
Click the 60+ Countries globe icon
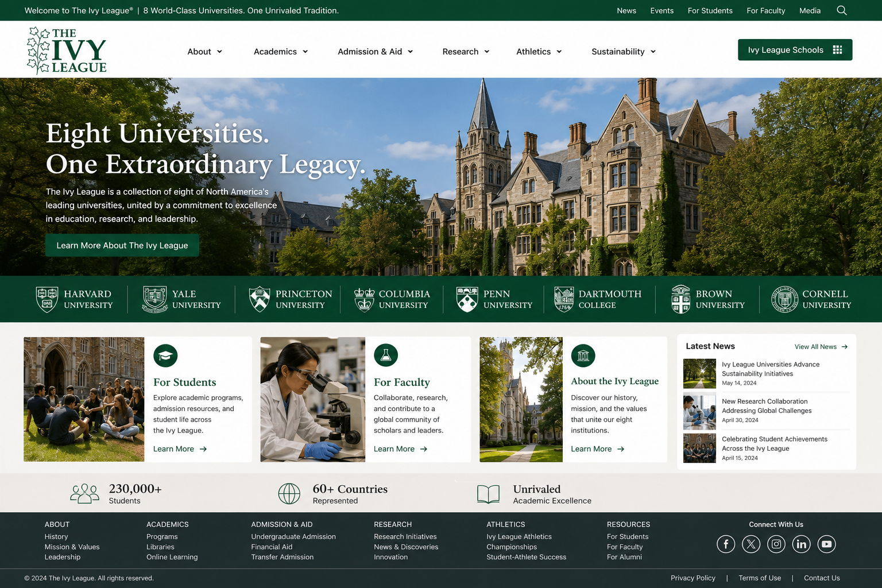[289, 493]
